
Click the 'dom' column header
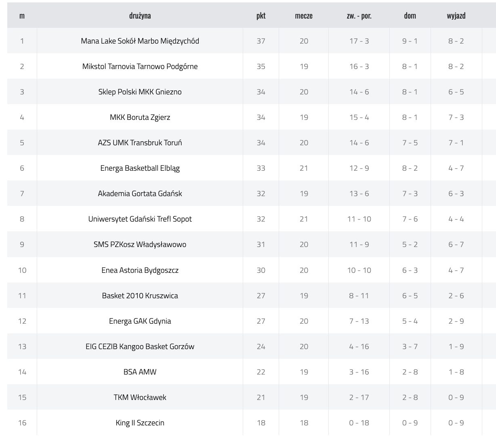point(410,16)
